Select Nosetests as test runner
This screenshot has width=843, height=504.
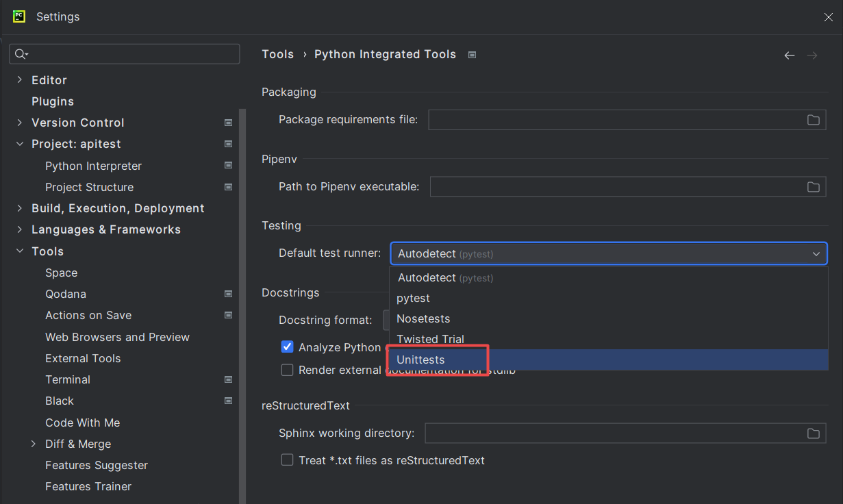[609, 318]
